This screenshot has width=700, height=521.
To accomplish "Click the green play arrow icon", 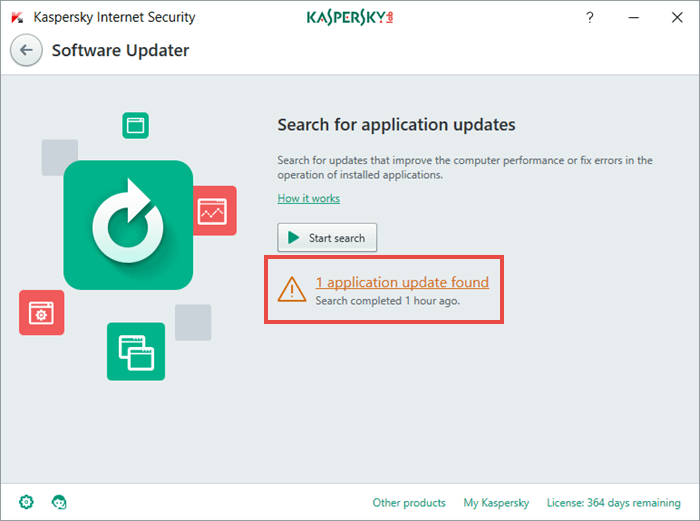I will (x=293, y=238).
